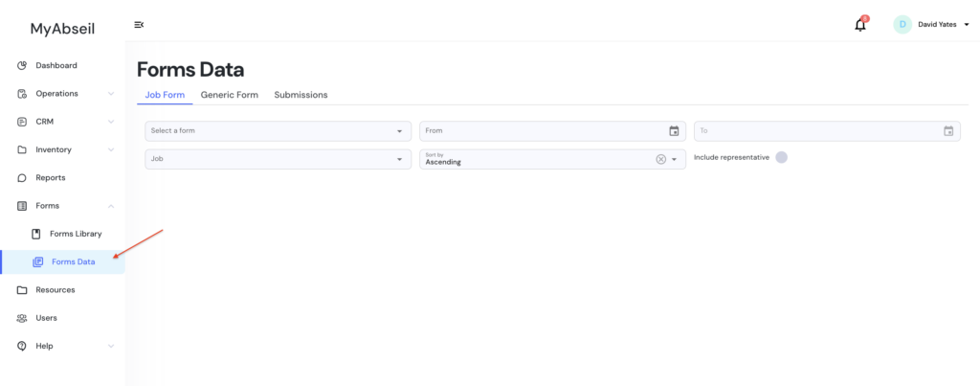Click the MyAbseil logo text
The image size is (980, 386).
pyautogui.click(x=62, y=29)
